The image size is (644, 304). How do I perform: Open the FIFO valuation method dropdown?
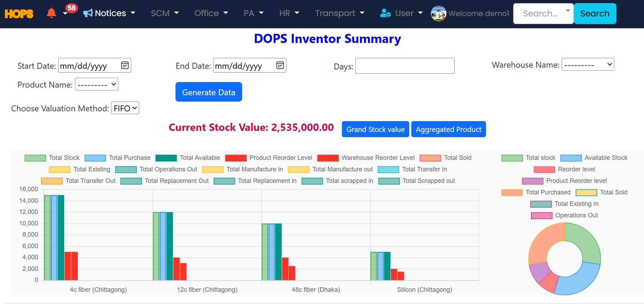[125, 108]
